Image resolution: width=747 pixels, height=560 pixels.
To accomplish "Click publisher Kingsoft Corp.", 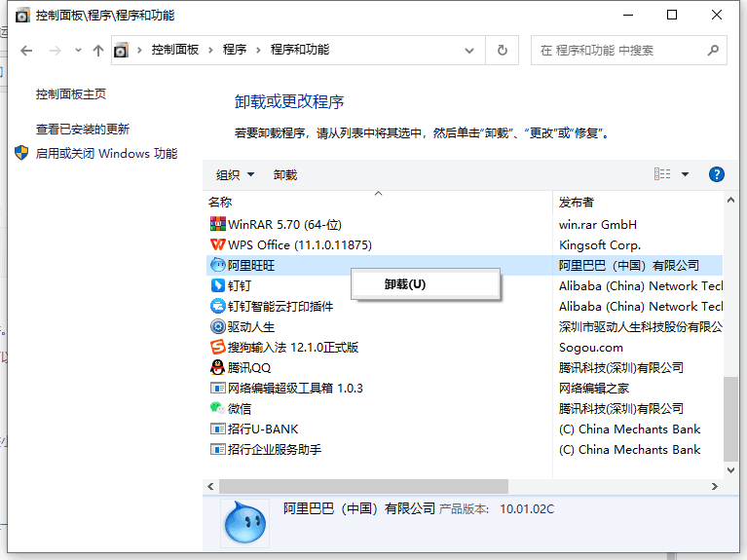I will (x=600, y=244).
